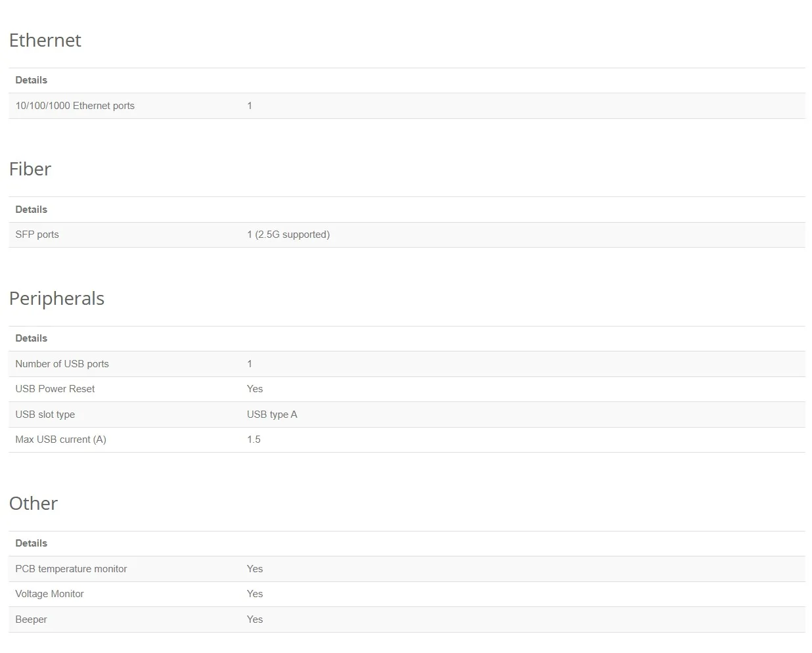The width and height of the screenshot is (812, 653).
Task: Click the 'USB type A' value
Action: pyautogui.click(x=272, y=415)
